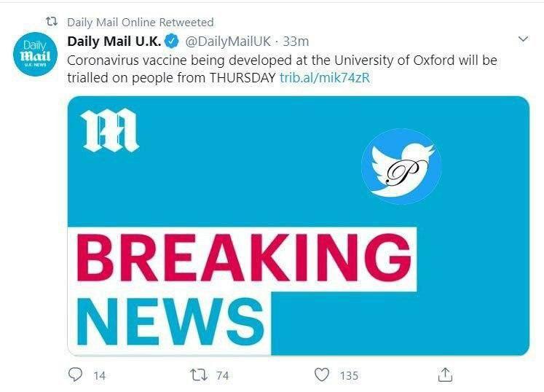Open the Daily Mail profile avatar
Viewport: 544px width, 392px height.
(x=34, y=54)
